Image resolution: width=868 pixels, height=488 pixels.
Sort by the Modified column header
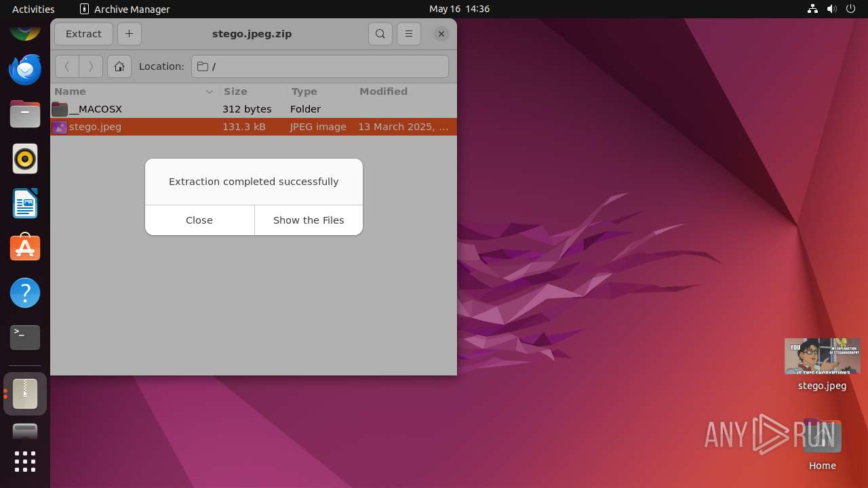point(406,91)
